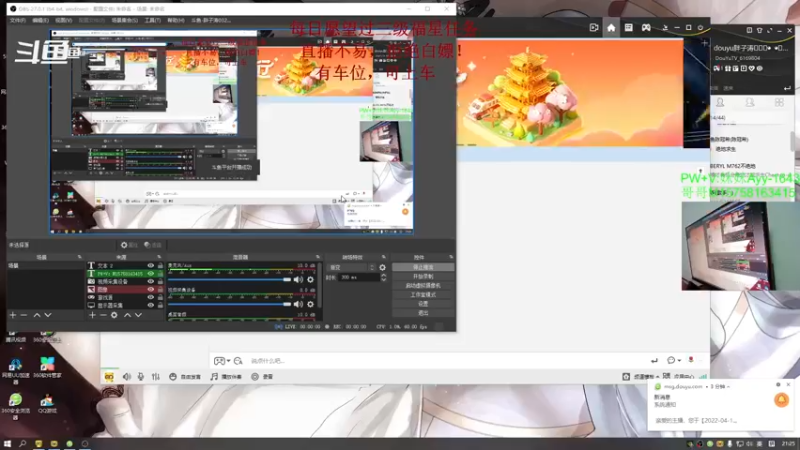
Task: Toggle lock on 显示器采集 source
Action: pyautogui.click(x=160, y=305)
